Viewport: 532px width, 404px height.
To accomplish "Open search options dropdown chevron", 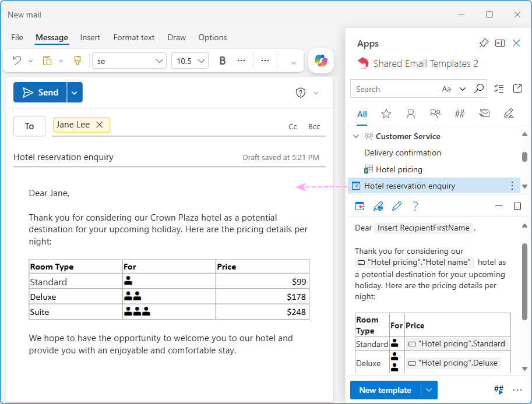I will pyautogui.click(x=463, y=89).
